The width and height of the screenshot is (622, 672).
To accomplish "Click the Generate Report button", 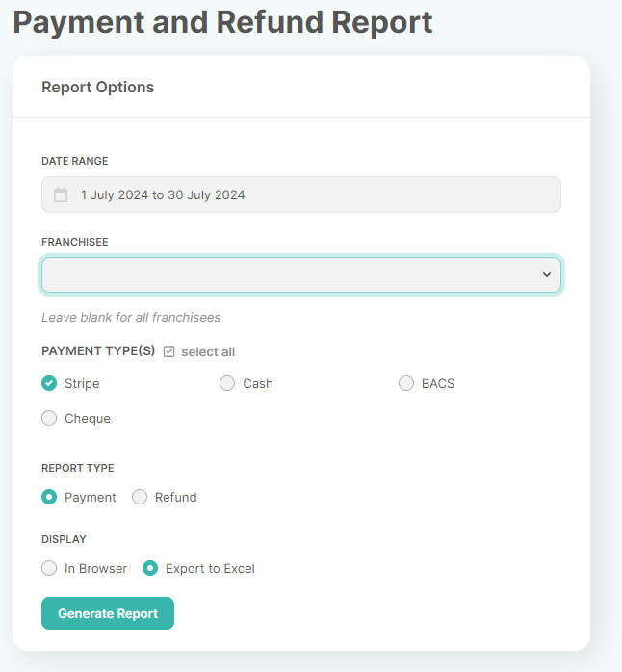I will pos(108,613).
